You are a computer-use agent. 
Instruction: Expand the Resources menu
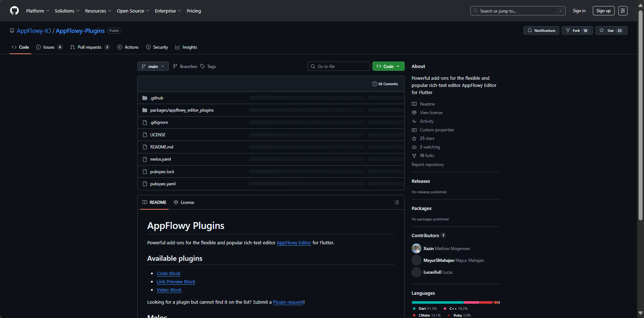click(98, 11)
